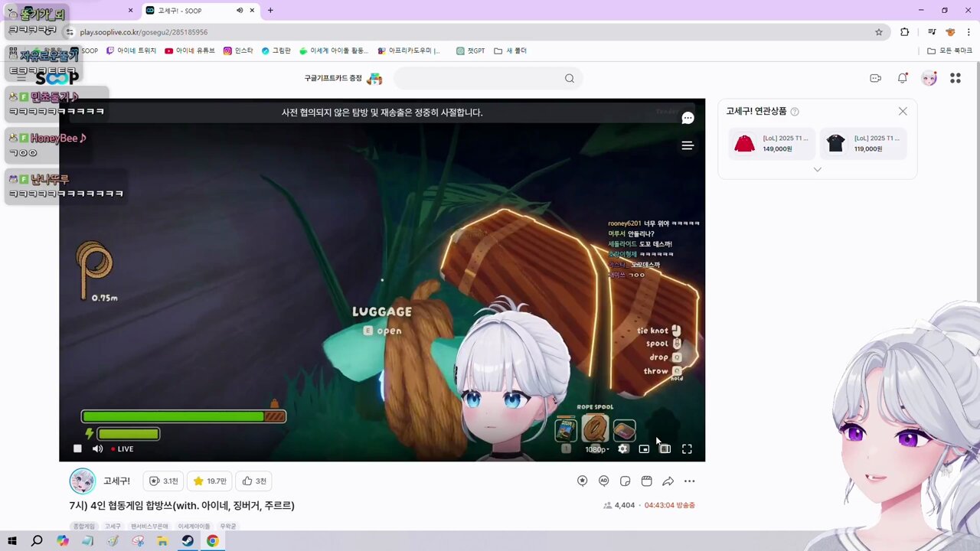This screenshot has height=551, width=980.
Task: Open the list menu icon in player
Action: coord(688,145)
